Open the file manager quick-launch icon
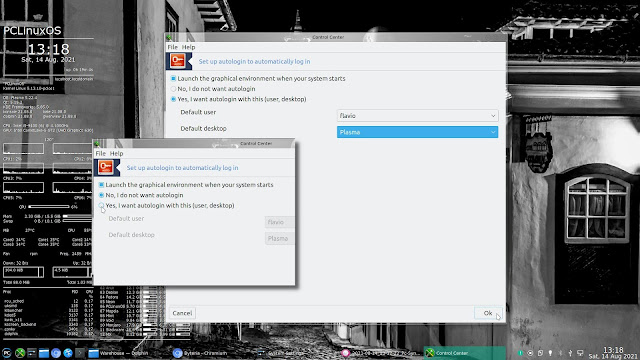 tap(44, 353)
